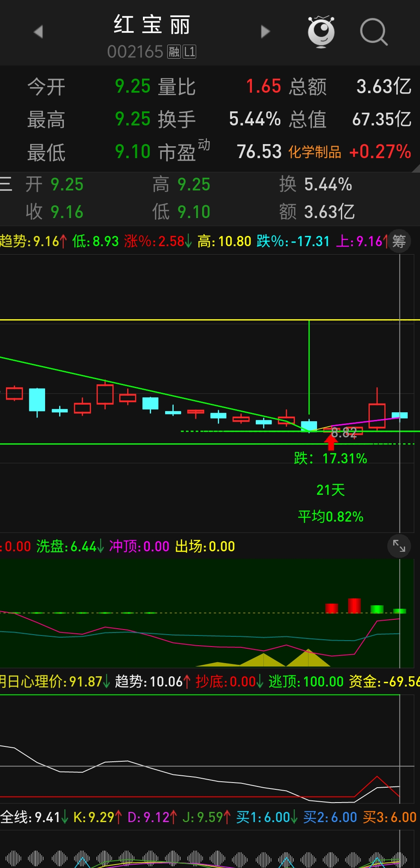Tap the sector change +0.27%

coord(380,152)
